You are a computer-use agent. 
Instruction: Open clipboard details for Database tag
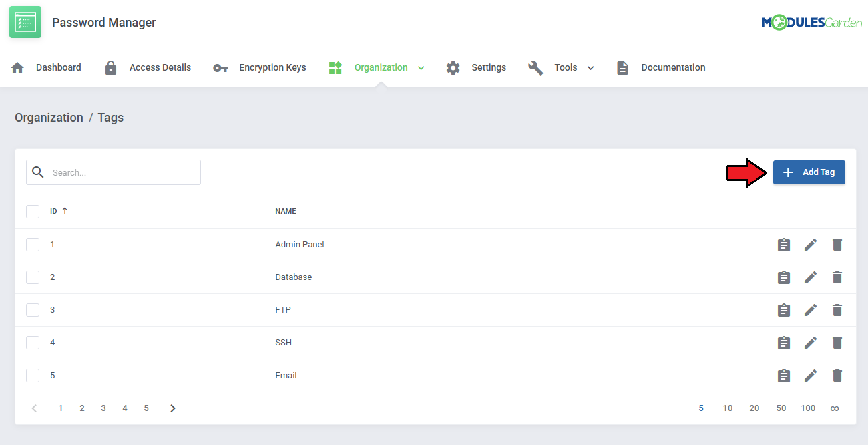(x=784, y=277)
